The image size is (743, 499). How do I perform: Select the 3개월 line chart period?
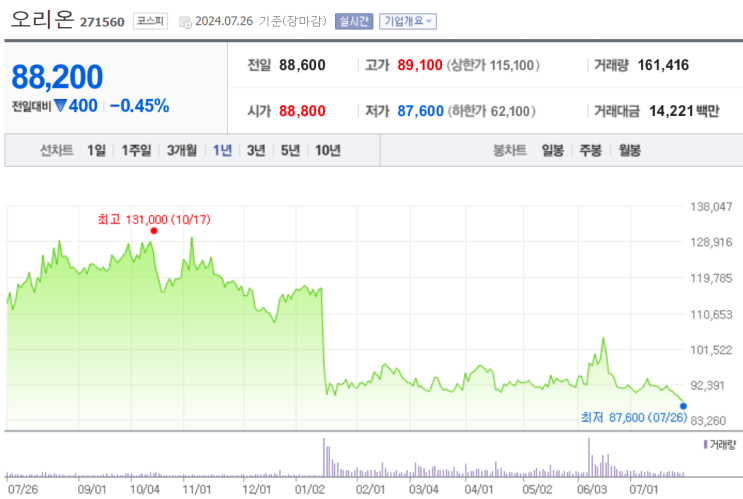click(x=182, y=151)
